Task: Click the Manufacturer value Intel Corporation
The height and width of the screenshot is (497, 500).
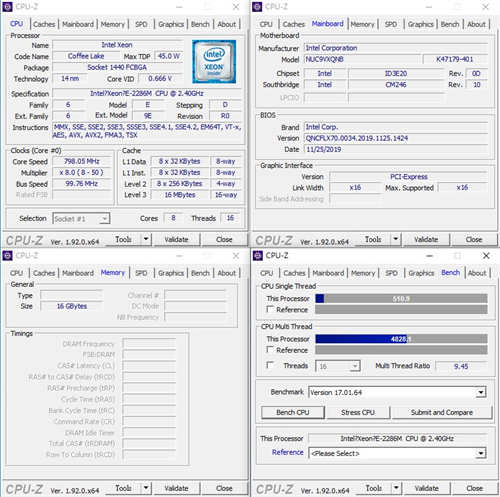Action: coord(397,48)
